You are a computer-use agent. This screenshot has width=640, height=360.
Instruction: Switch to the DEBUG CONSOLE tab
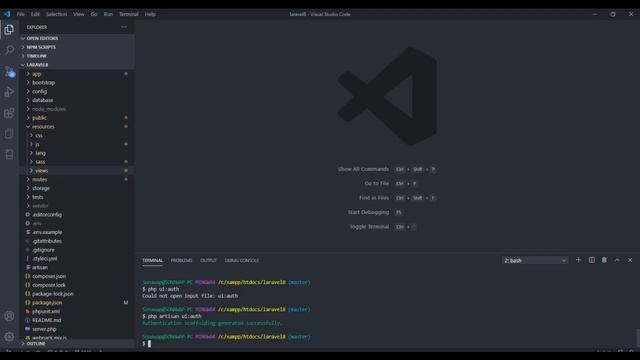242,260
